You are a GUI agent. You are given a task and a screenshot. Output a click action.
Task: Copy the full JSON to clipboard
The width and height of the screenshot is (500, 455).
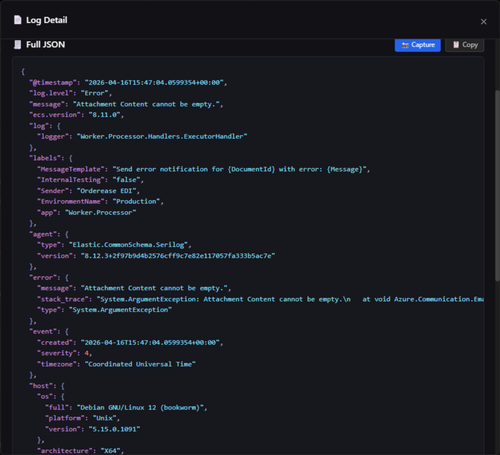coord(465,45)
